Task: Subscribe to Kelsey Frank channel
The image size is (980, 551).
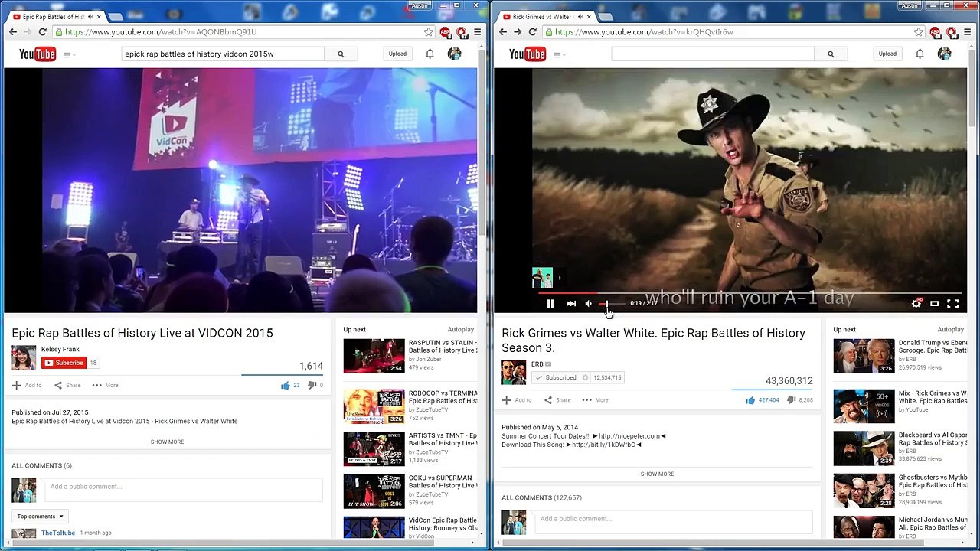Action: click(64, 363)
